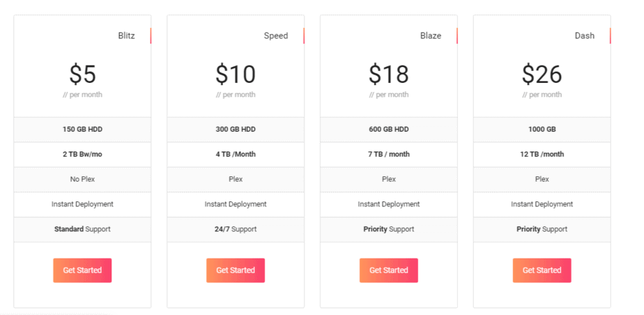Click the Standard Support row
Screen dimensions: 644x315
pos(82,229)
